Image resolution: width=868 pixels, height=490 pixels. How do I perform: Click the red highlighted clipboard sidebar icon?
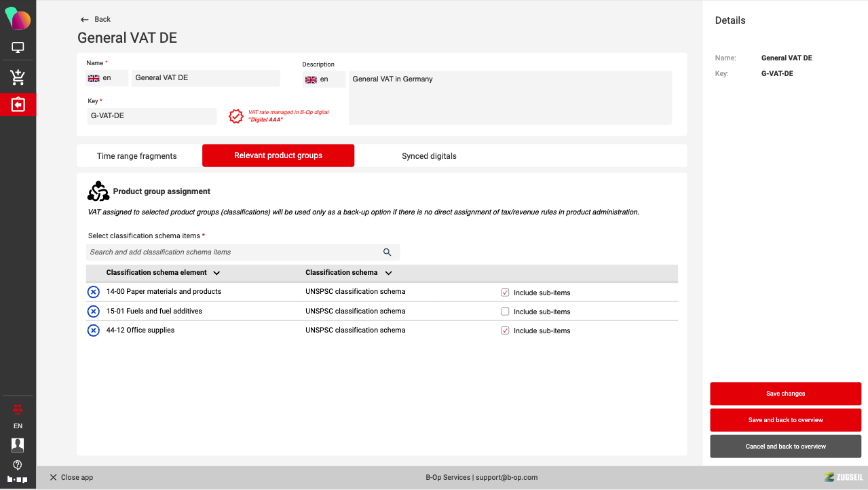point(18,105)
